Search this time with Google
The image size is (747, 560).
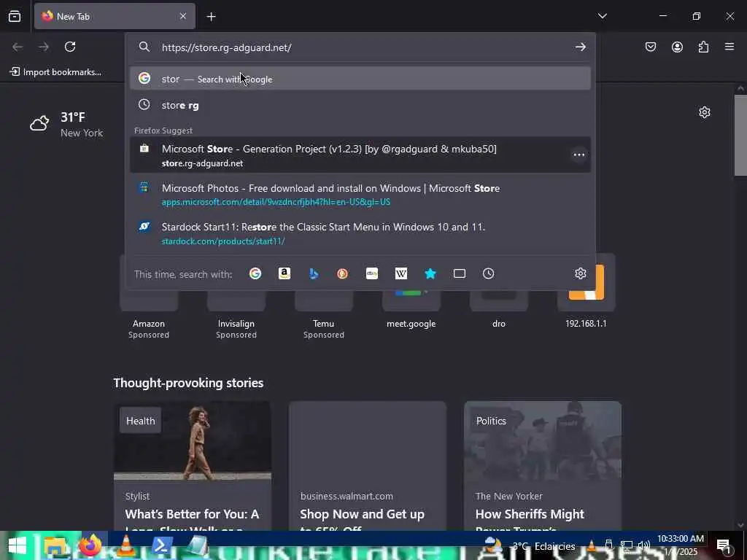coord(255,273)
